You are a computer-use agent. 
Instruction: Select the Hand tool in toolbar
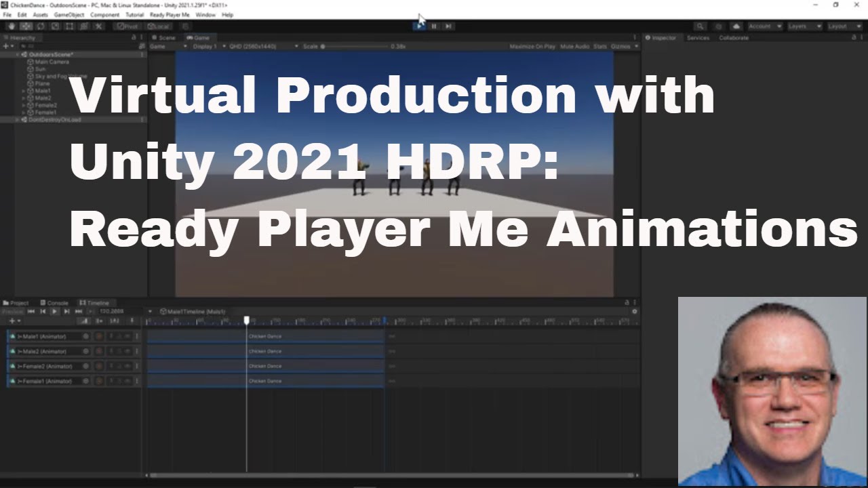click(12, 26)
